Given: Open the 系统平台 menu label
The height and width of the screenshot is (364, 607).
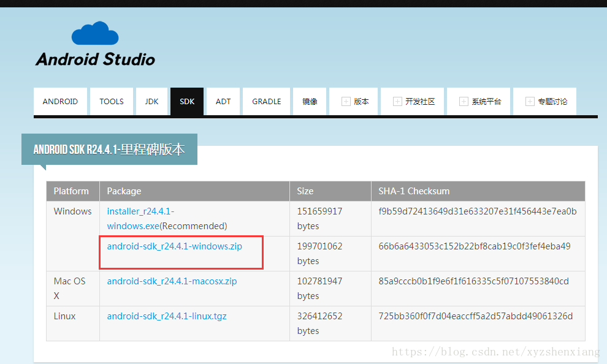Looking at the screenshot, I should point(486,101).
